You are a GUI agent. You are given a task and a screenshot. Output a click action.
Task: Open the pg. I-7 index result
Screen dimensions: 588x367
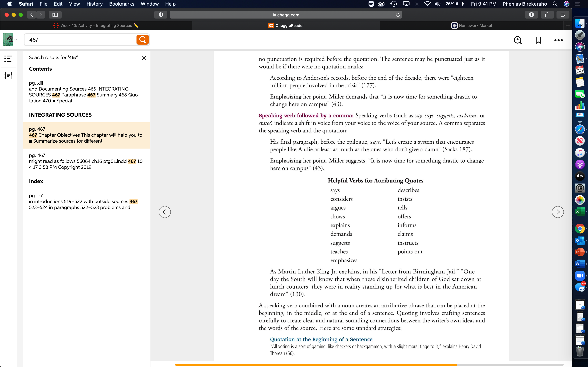(x=86, y=202)
